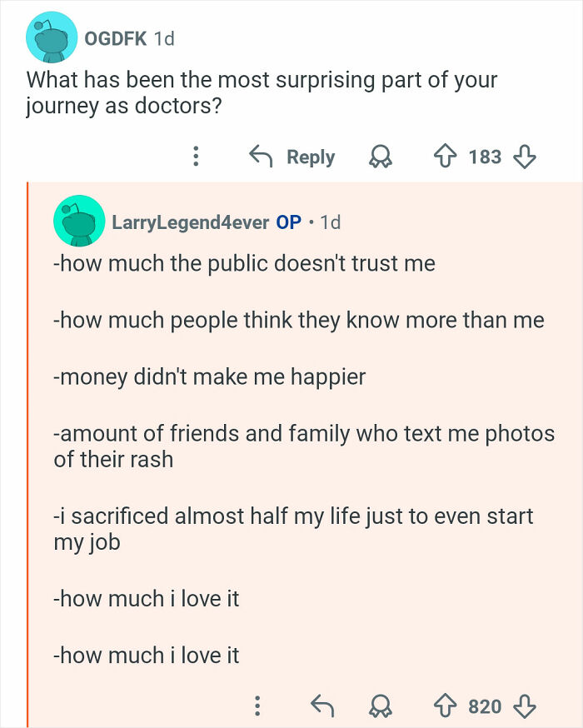Give an award to the comment

381,705
